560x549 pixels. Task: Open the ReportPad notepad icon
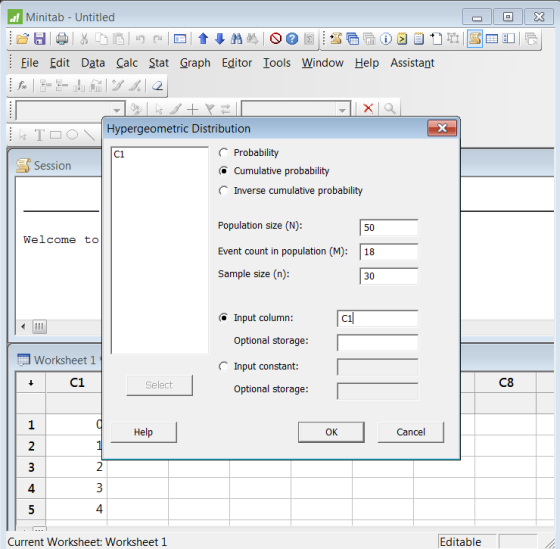[x=419, y=39]
